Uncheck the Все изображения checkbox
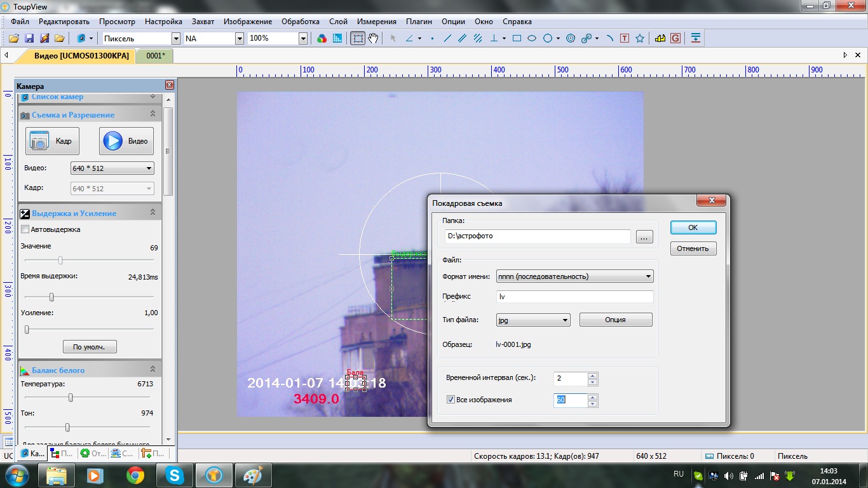 pos(451,400)
